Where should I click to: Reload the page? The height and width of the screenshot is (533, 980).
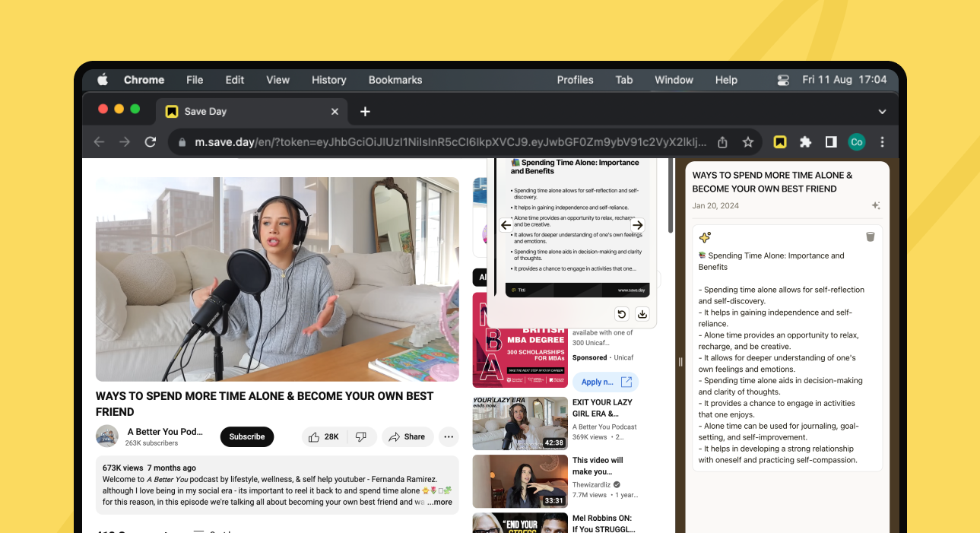coord(151,142)
